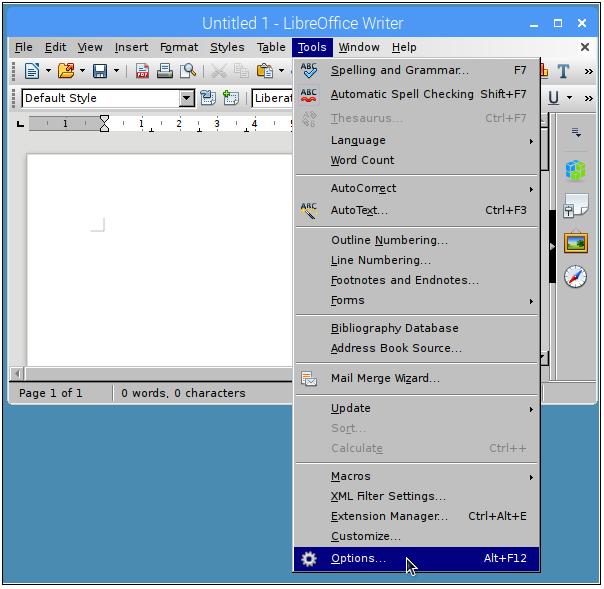The width and height of the screenshot is (604, 589).
Task: Toggle Automatic Spell Checking
Action: pyautogui.click(x=416, y=94)
